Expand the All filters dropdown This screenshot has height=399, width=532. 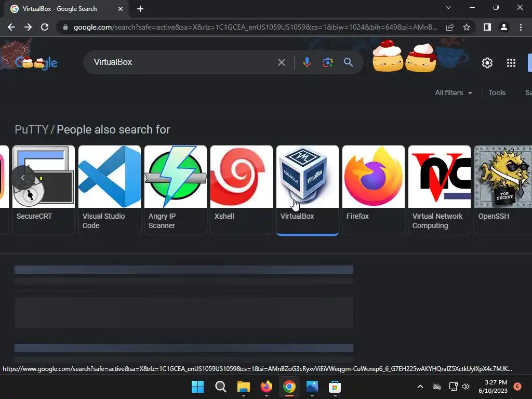pyautogui.click(x=453, y=92)
